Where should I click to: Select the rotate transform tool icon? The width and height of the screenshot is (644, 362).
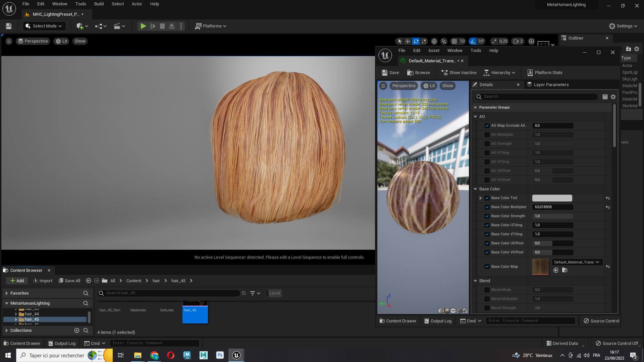(x=416, y=41)
